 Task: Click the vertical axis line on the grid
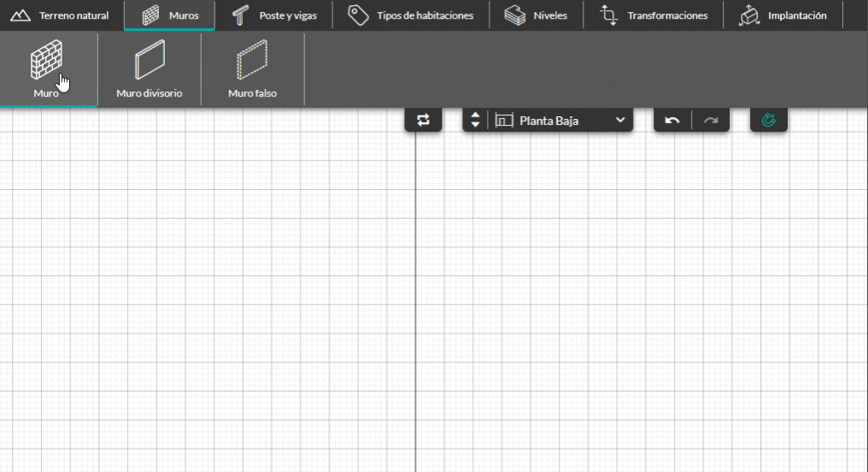pyautogui.click(x=415, y=299)
